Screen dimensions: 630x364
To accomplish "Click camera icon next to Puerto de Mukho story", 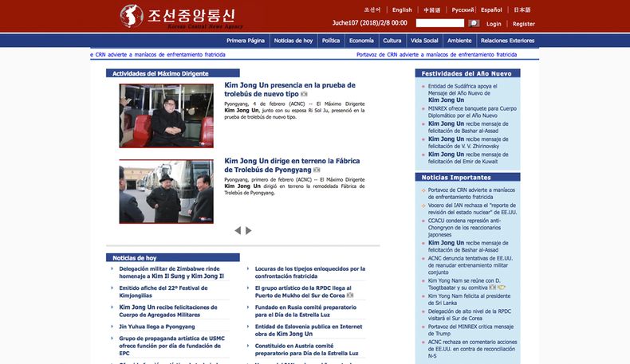I will (351, 295).
